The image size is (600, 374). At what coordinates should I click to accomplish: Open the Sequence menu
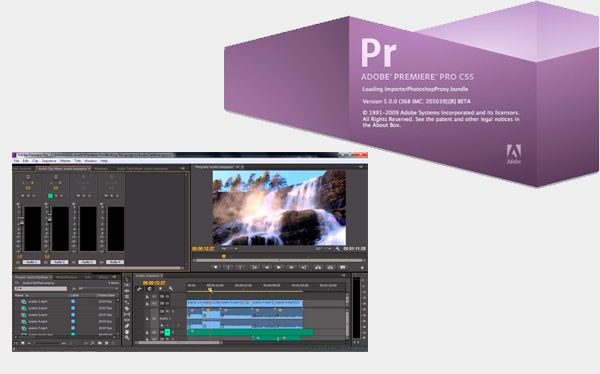click(x=49, y=161)
